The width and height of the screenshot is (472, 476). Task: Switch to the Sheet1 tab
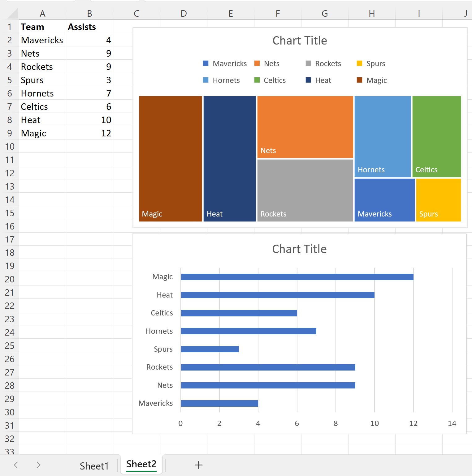tap(94, 465)
